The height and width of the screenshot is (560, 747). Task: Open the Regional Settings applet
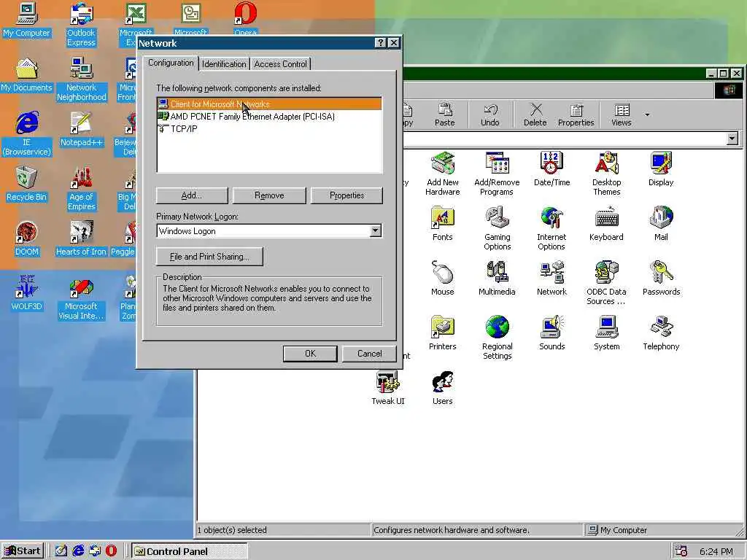pos(497,338)
